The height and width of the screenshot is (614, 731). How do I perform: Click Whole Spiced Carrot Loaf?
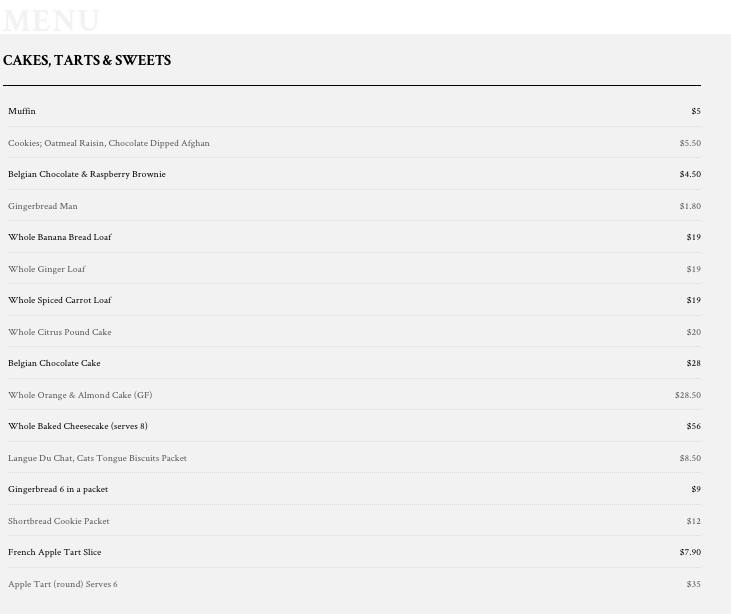coord(60,300)
